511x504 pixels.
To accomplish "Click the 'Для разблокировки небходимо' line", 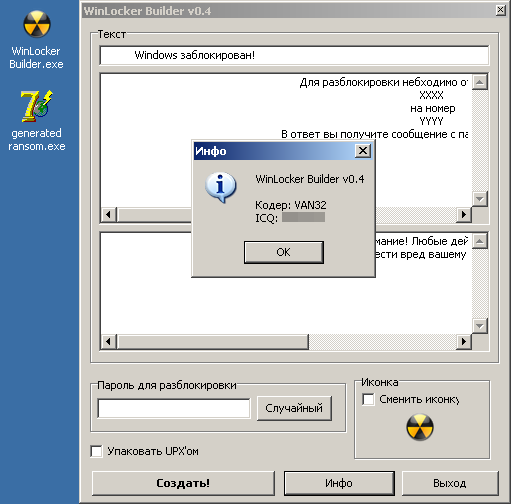I will coord(383,82).
